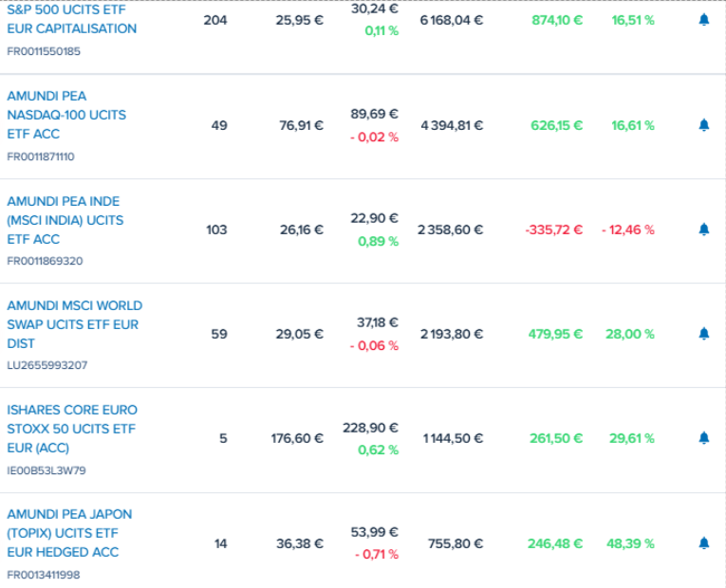Open Amundi PEA Japon (Topix) hedged ETF
Screen dimensions: 726x588
click(69, 533)
